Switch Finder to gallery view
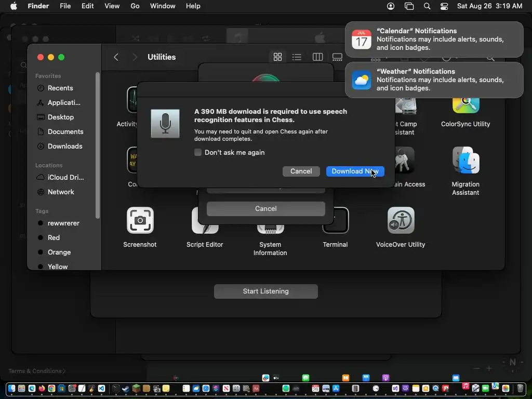The width and height of the screenshot is (532, 399). click(337, 57)
